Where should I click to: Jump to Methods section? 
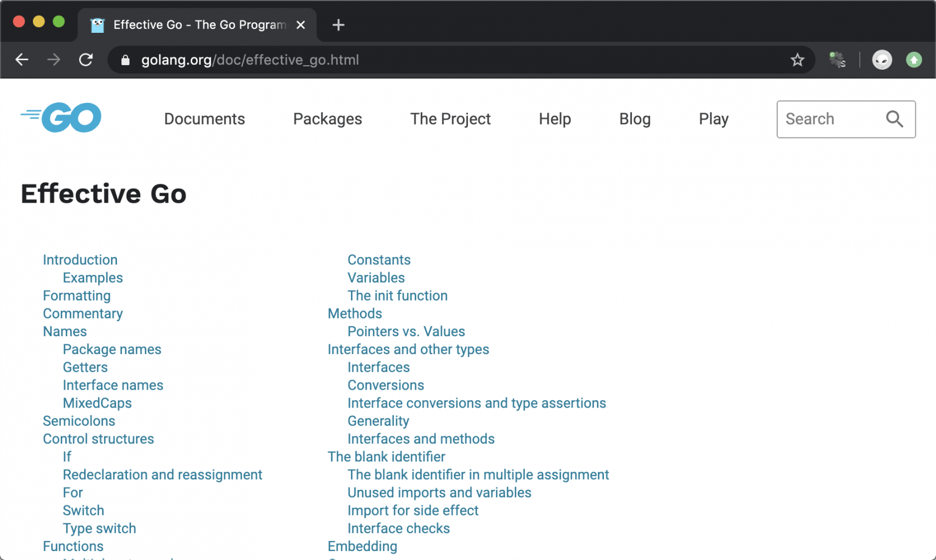tap(355, 313)
